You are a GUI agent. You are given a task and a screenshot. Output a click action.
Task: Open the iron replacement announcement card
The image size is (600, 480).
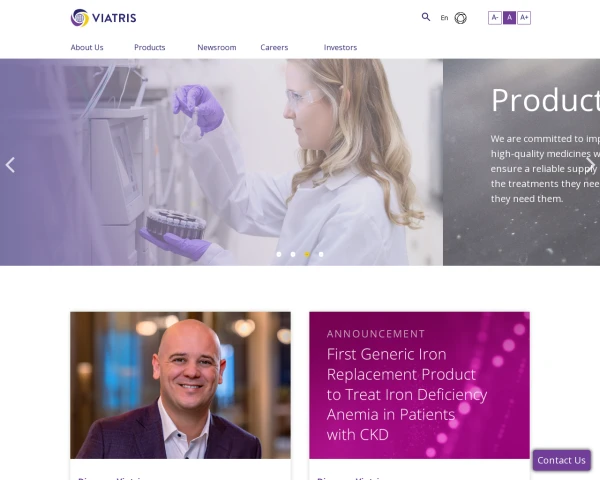(419, 385)
